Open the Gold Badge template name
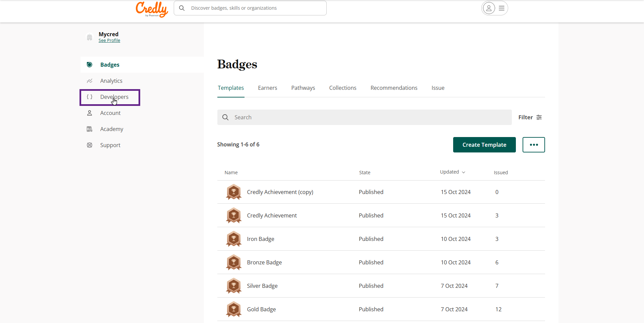 coord(261,309)
